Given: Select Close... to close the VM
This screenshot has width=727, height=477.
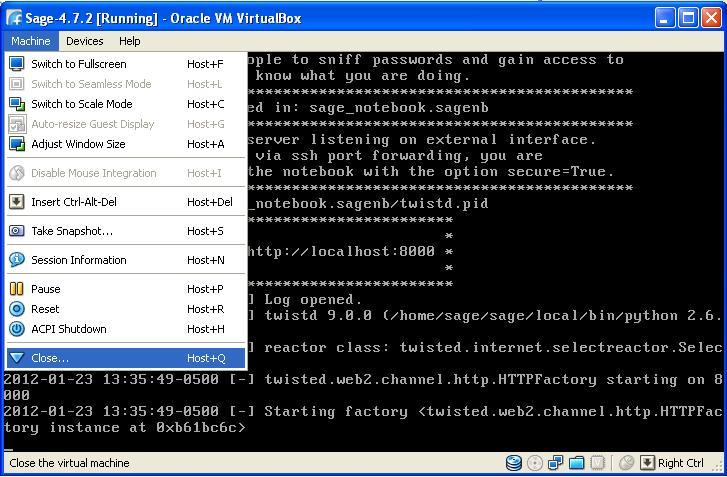Looking at the screenshot, I should point(50,358).
